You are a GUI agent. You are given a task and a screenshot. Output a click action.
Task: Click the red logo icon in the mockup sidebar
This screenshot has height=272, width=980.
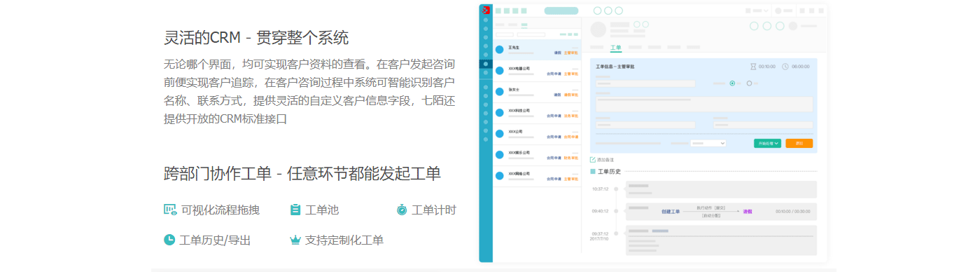[x=486, y=10]
